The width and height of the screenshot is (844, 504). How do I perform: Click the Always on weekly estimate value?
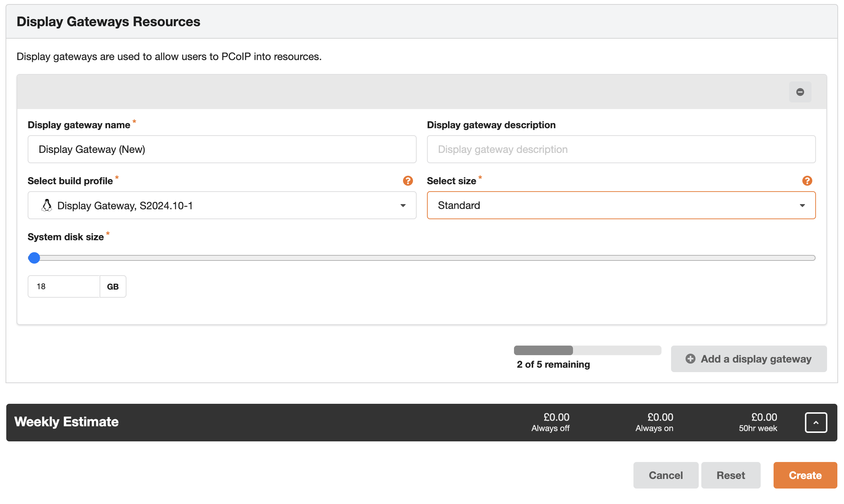pyautogui.click(x=660, y=417)
